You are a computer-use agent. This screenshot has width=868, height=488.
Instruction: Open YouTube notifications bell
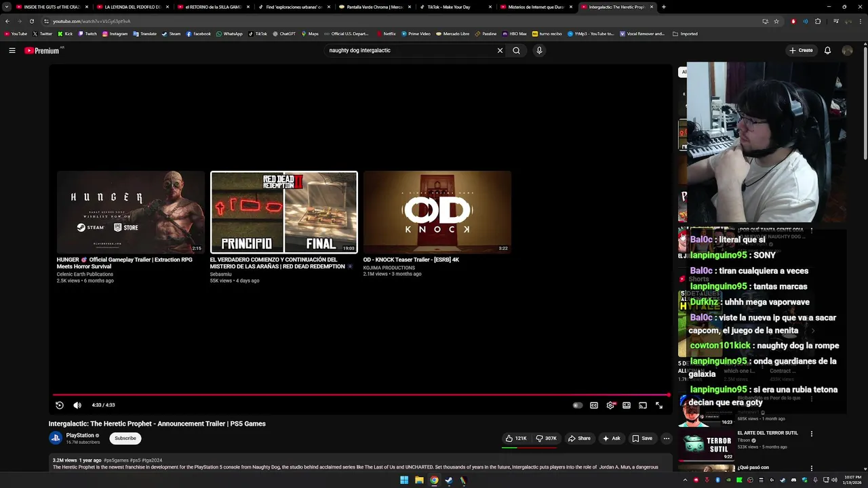coord(827,50)
